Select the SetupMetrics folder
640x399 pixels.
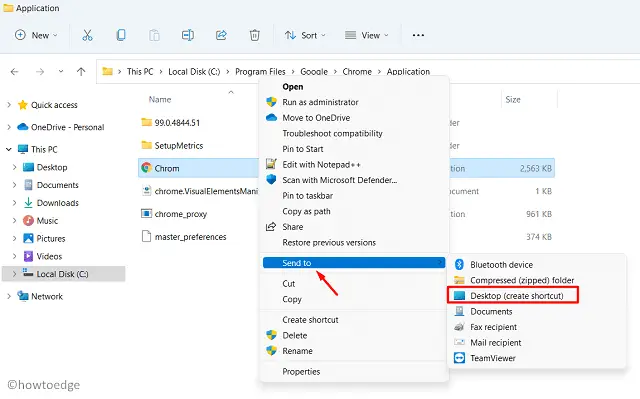(179, 146)
